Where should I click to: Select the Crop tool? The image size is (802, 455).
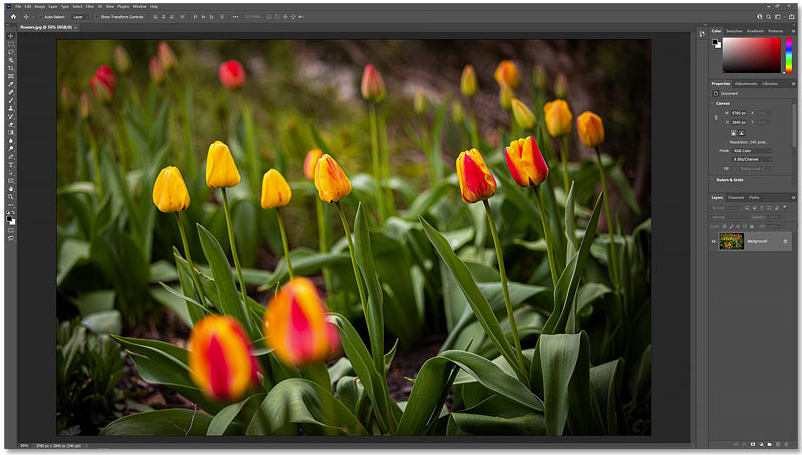[x=11, y=69]
